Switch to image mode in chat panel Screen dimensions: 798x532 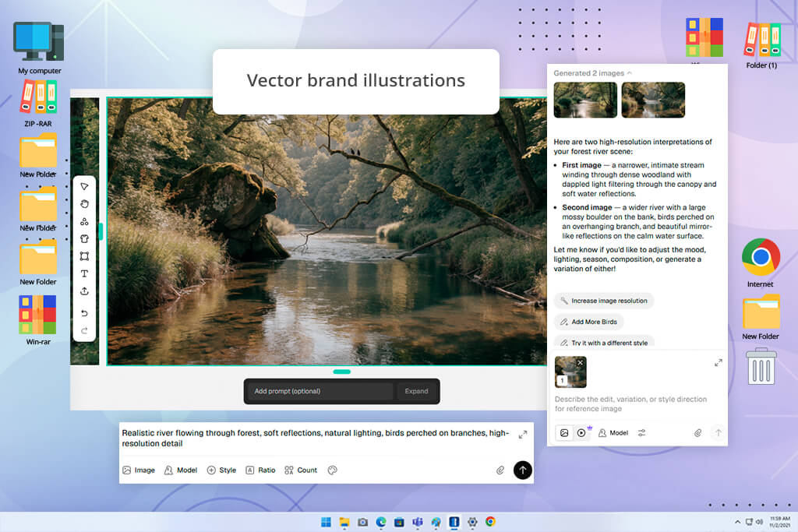[x=564, y=433]
